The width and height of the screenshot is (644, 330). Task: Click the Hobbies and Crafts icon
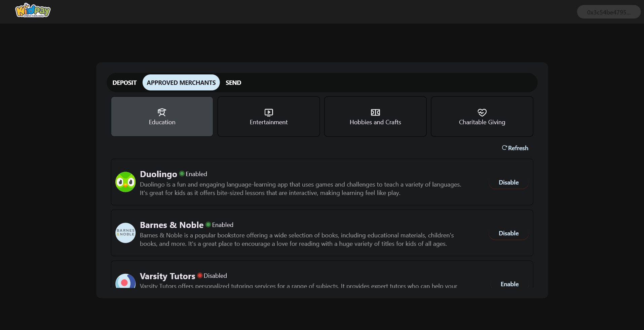tap(375, 112)
